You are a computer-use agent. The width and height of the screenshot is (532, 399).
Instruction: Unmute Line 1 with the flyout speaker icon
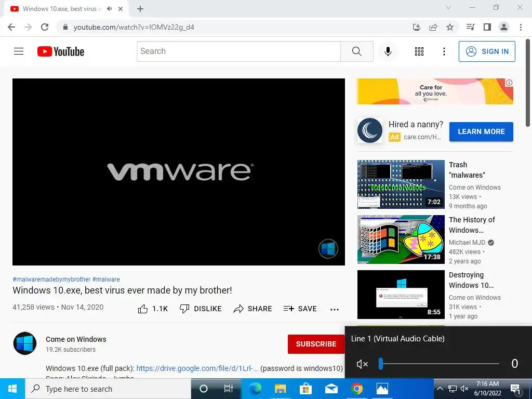tap(362, 364)
